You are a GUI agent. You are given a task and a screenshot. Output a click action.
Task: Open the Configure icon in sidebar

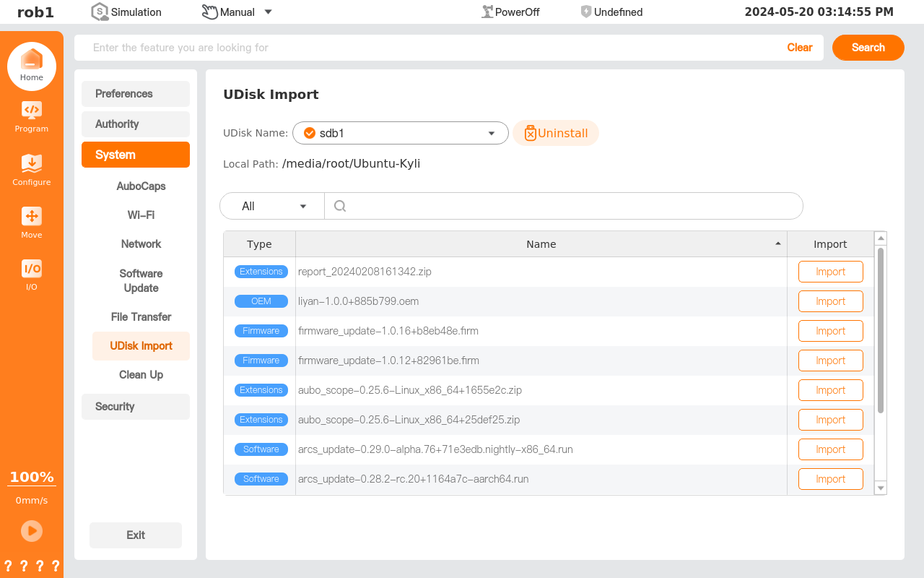(x=32, y=164)
